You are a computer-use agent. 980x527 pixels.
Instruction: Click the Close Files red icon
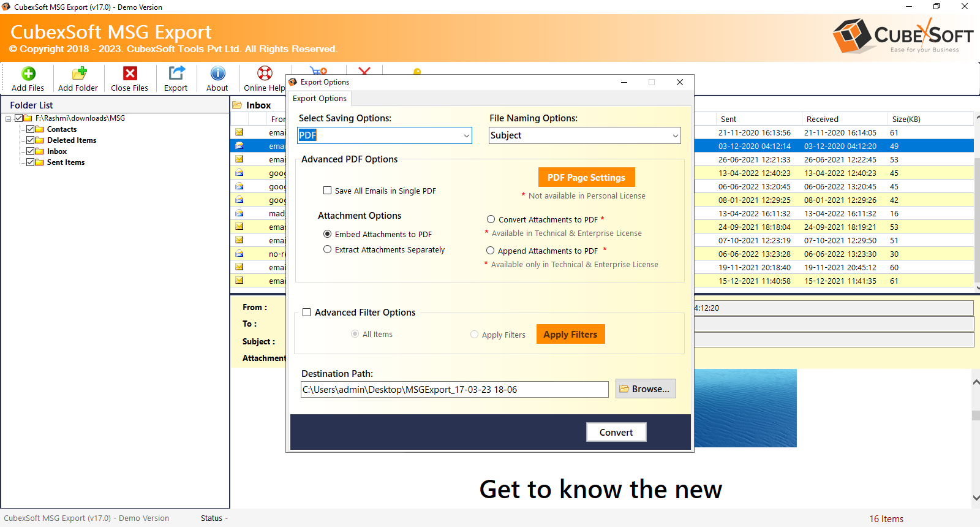tap(130, 74)
